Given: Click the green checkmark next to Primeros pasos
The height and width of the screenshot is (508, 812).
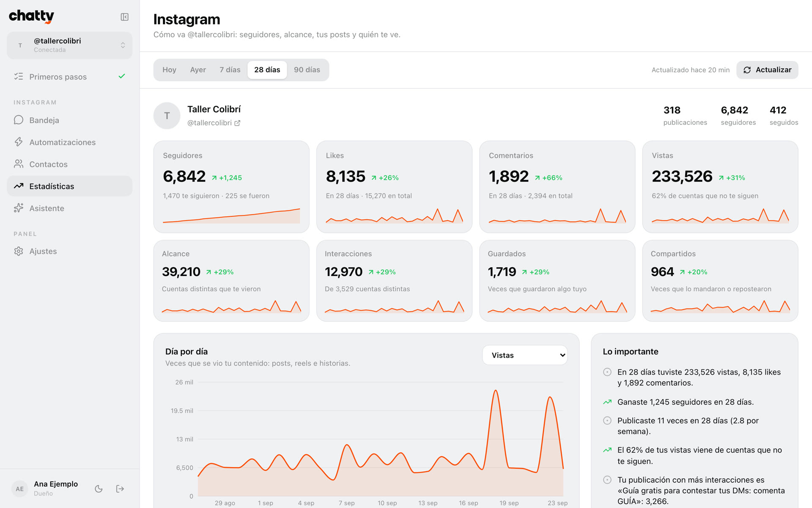Looking at the screenshot, I should (x=122, y=76).
